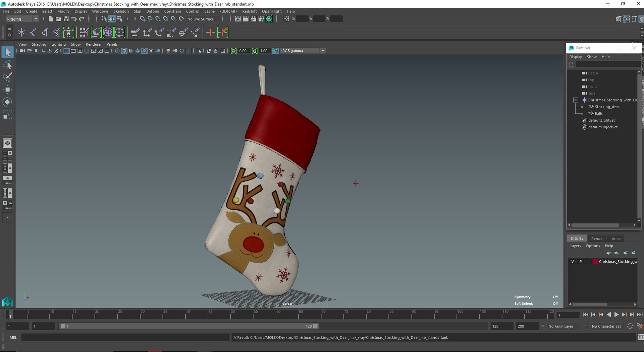The height and width of the screenshot is (352, 644).
Task: Open the Script Editor icon
Action: pos(640,337)
